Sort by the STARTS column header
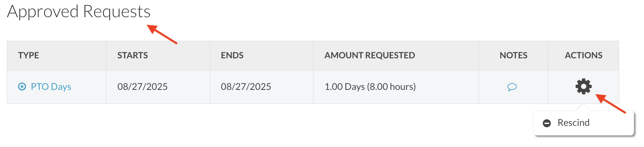The image size is (644, 147). click(x=133, y=56)
